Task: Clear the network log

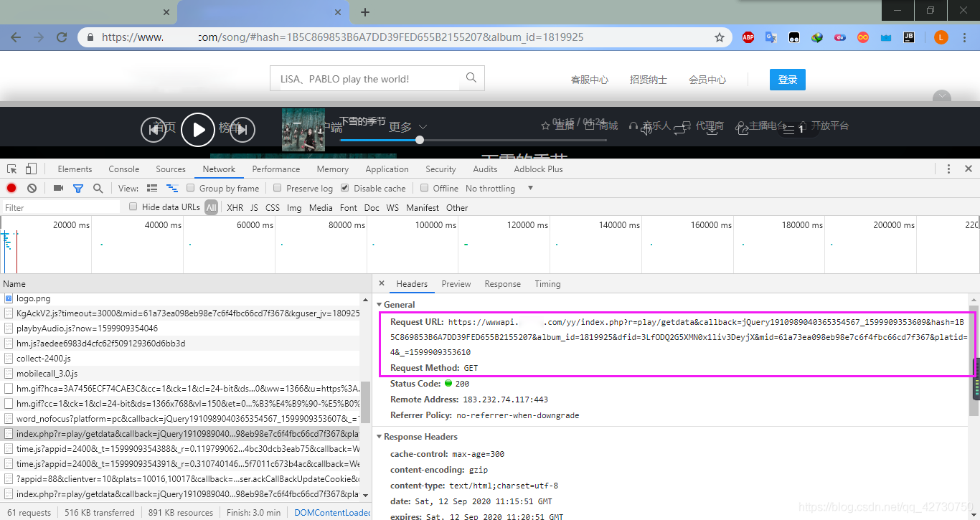Action: (32, 188)
